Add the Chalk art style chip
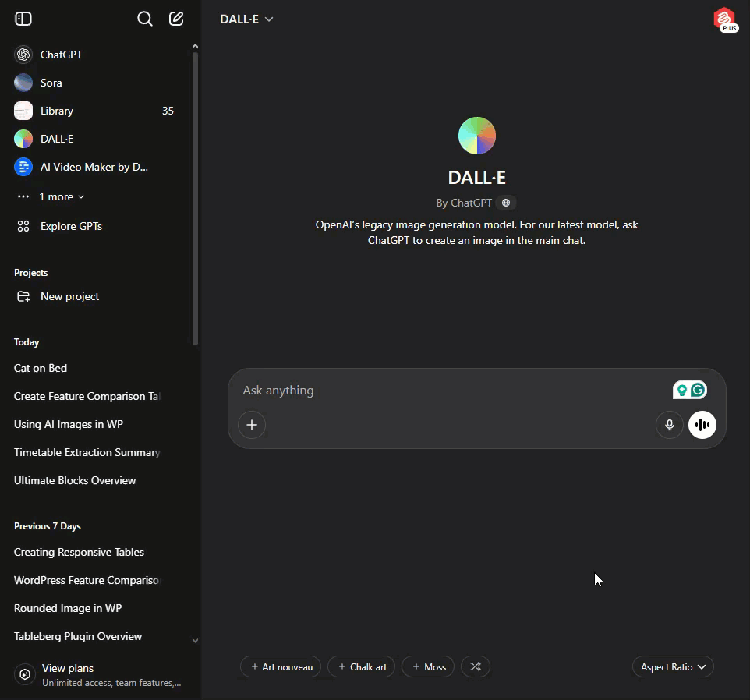 tap(362, 666)
